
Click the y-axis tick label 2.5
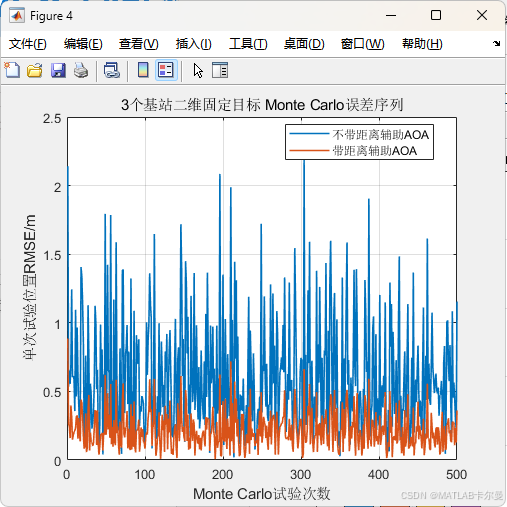click(52, 119)
